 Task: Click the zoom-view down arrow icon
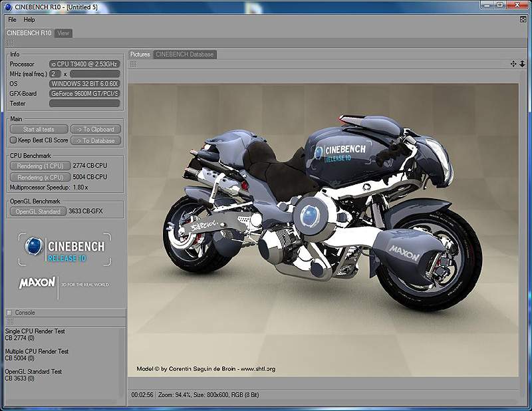522,64
